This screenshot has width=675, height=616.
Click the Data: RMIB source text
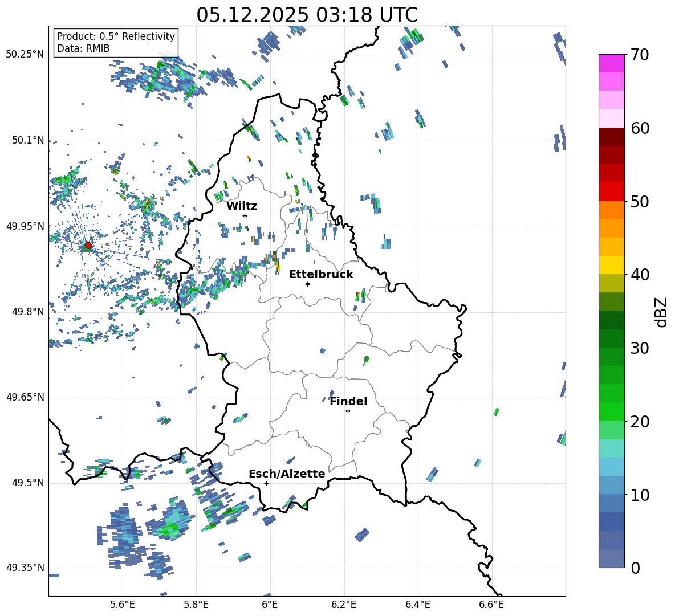click(83, 49)
